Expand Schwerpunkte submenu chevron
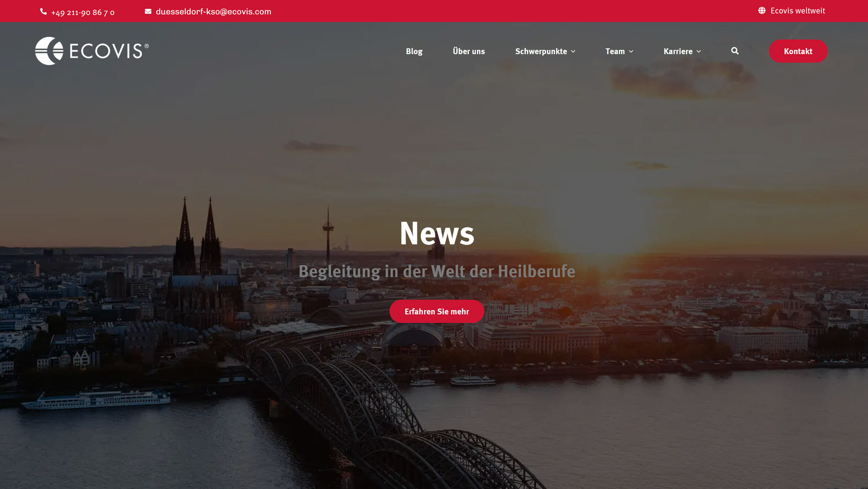Image resolution: width=868 pixels, height=489 pixels. pyautogui.click(x=573, y=52)
